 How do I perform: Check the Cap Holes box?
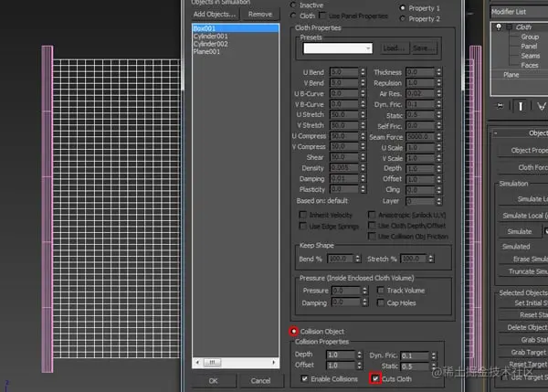click(x=381, y=302)
